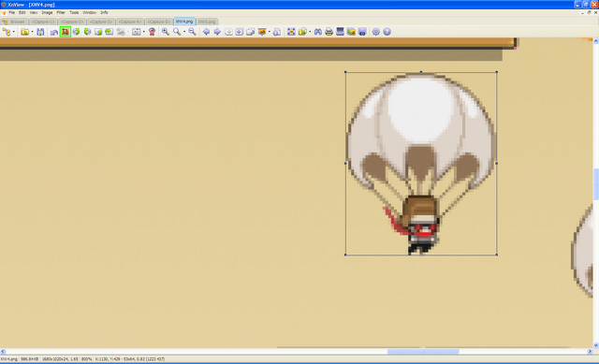Click the binoculars Search icon
Viewport: 599px width, 364px height.
[x=318, y=32]
